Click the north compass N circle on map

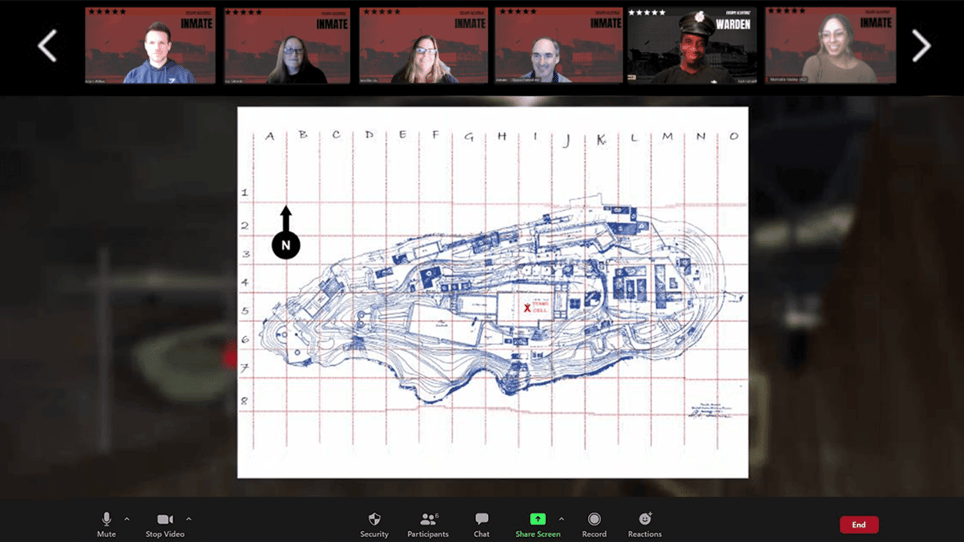click(x=286, y=245)
